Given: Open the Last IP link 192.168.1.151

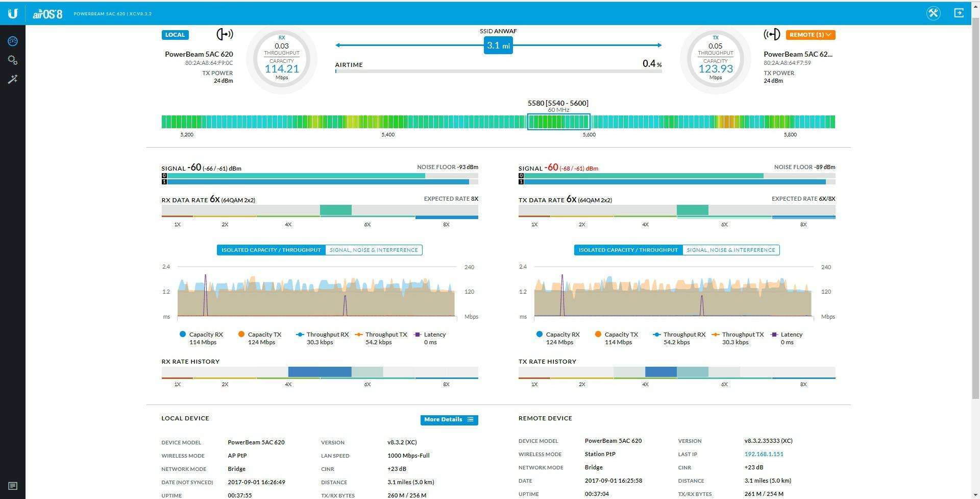Looking at the screenshot, I should [x=764, y=454].
